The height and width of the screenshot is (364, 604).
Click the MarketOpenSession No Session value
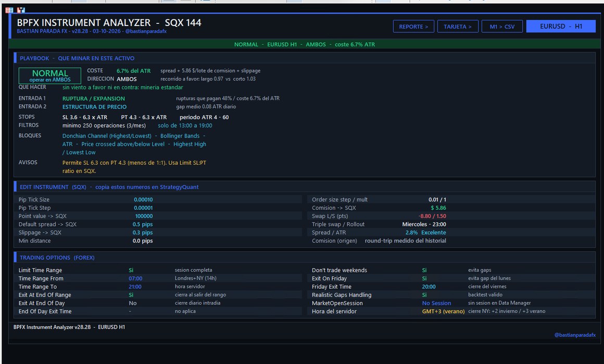pyautogui.click(x=437, y=303)
